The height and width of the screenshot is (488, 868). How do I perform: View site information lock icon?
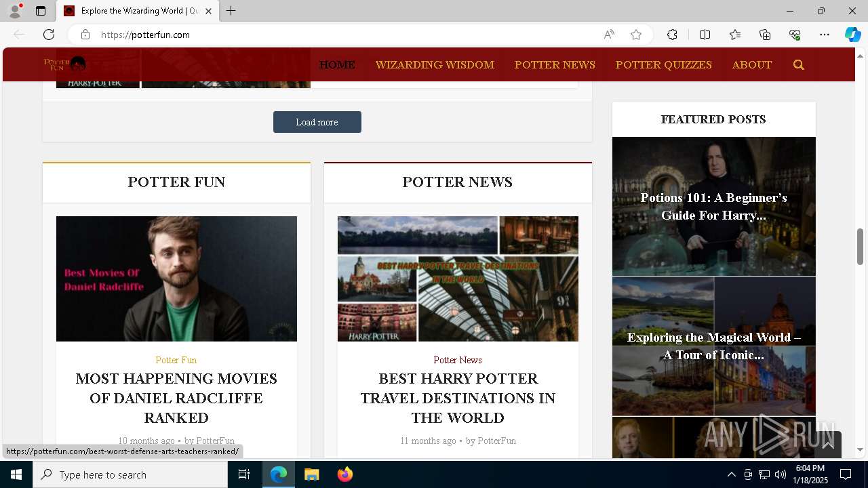[x=85, y=35]
